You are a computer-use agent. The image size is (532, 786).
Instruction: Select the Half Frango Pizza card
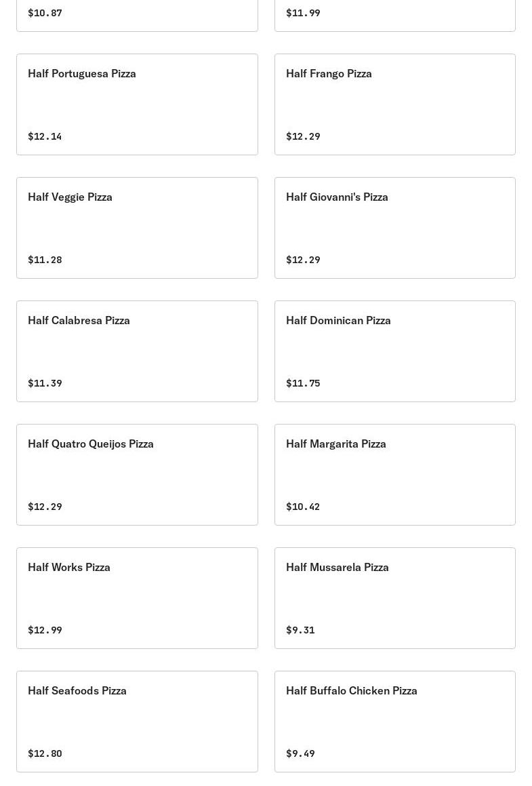coord(394,104)
